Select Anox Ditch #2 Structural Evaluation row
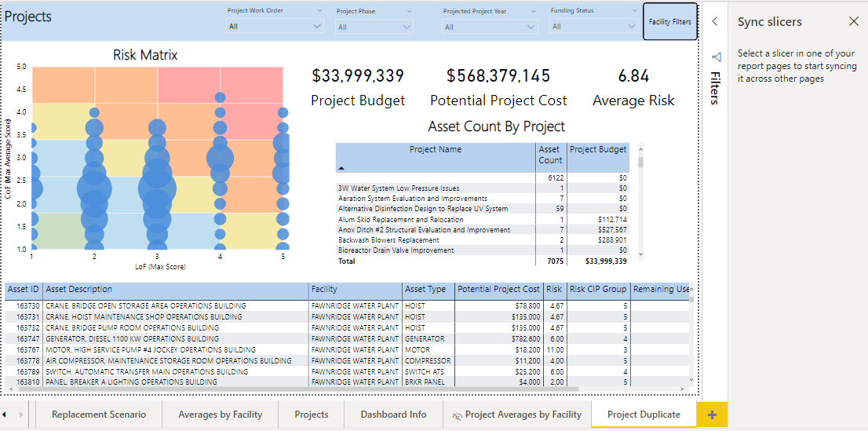The height and width of the screenshot is (431, 868). (x=482, y=229)
